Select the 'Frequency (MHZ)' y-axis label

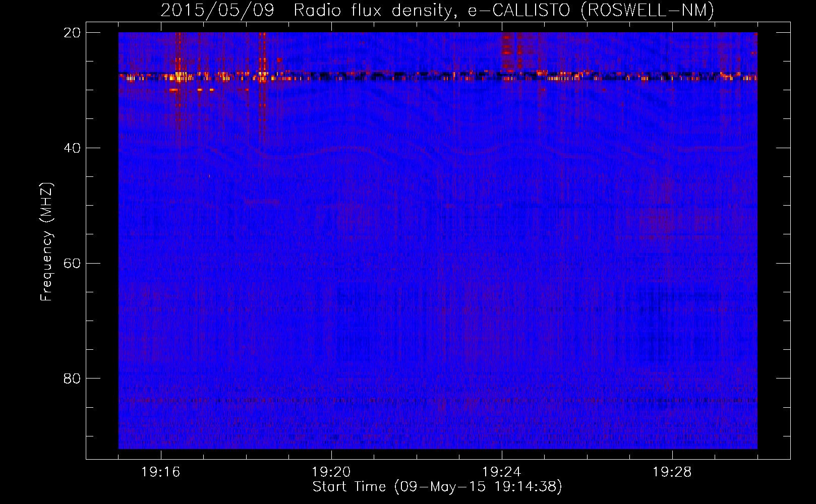46,242
